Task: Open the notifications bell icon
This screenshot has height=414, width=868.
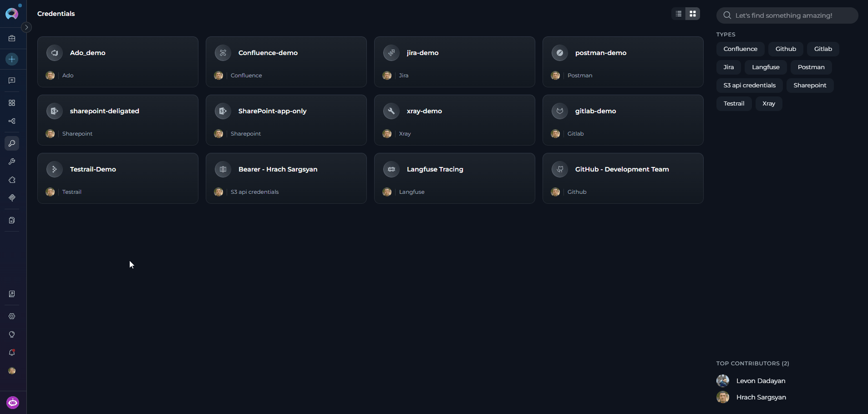Action: pos(12,353)
